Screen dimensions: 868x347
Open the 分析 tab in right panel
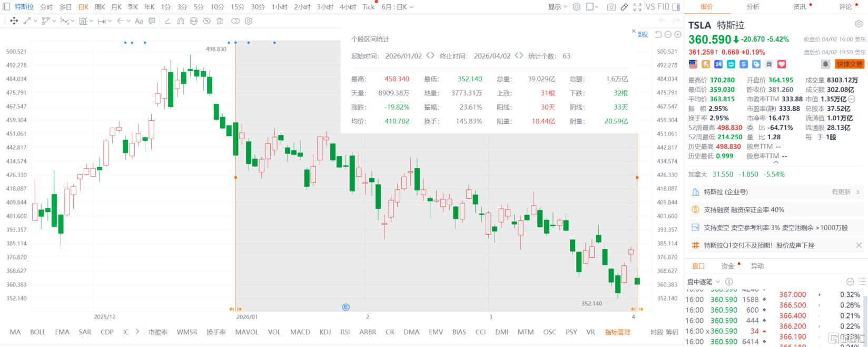click(753, 7)
